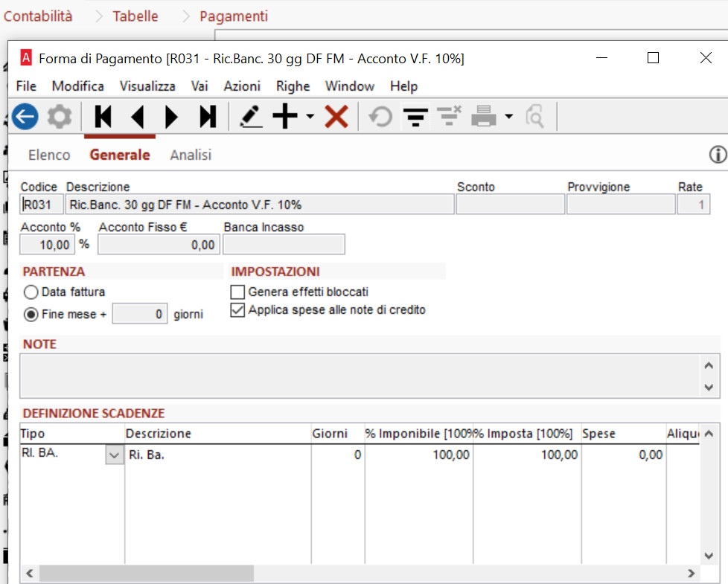Go to Tabelle in the breadcrumb
This screenshot has height=584, width=728.
[x=135, y=16]
